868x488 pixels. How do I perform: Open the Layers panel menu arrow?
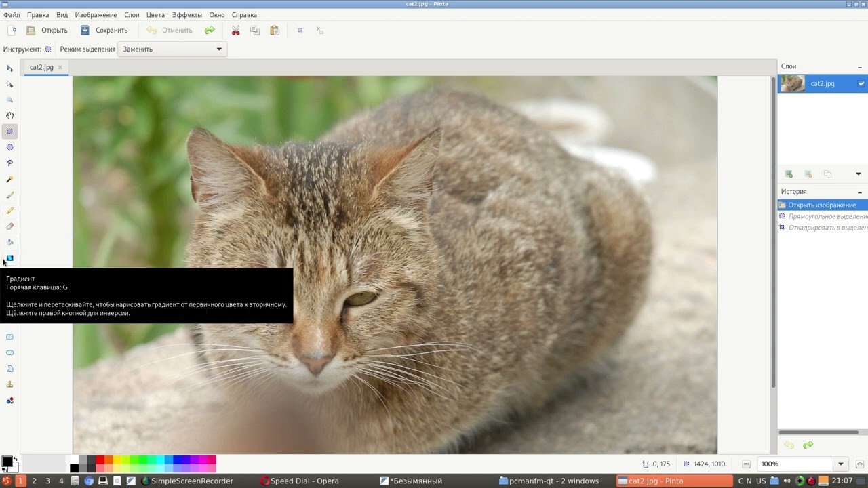[x=858, y=174]
